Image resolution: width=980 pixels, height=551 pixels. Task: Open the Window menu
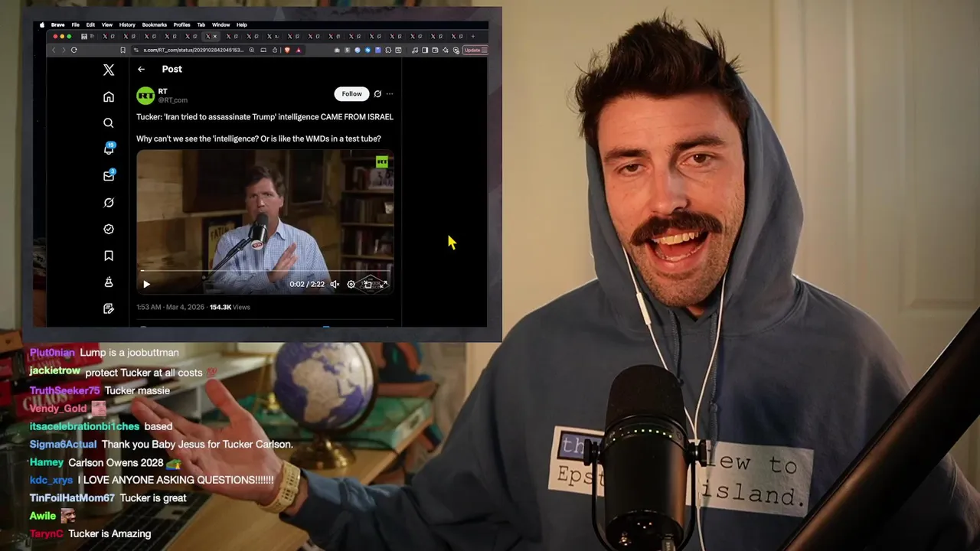coord(220,24)
